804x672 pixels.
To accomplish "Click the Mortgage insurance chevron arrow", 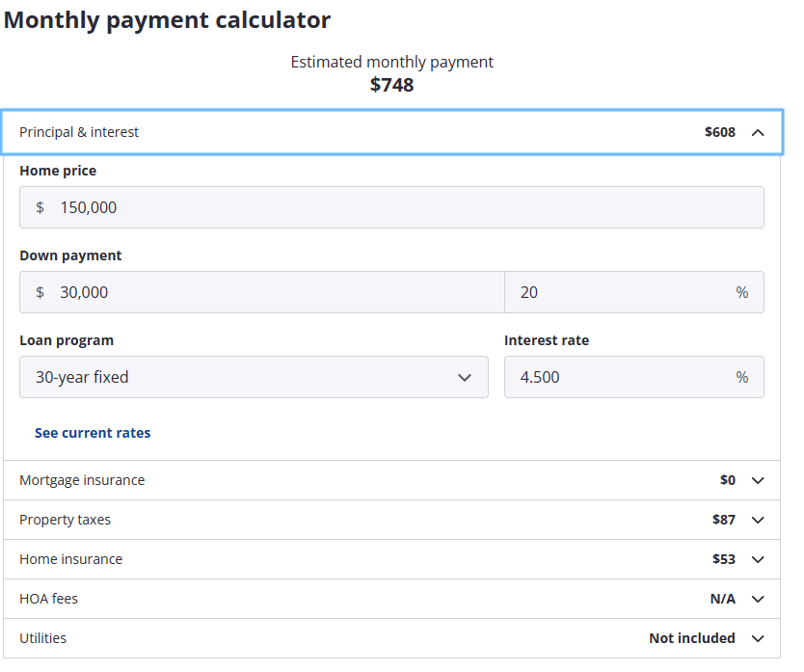I will coord(758,480).
